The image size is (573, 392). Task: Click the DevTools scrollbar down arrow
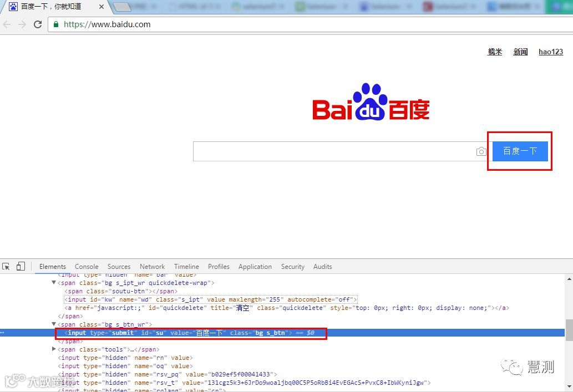click(x=569, y=387)
